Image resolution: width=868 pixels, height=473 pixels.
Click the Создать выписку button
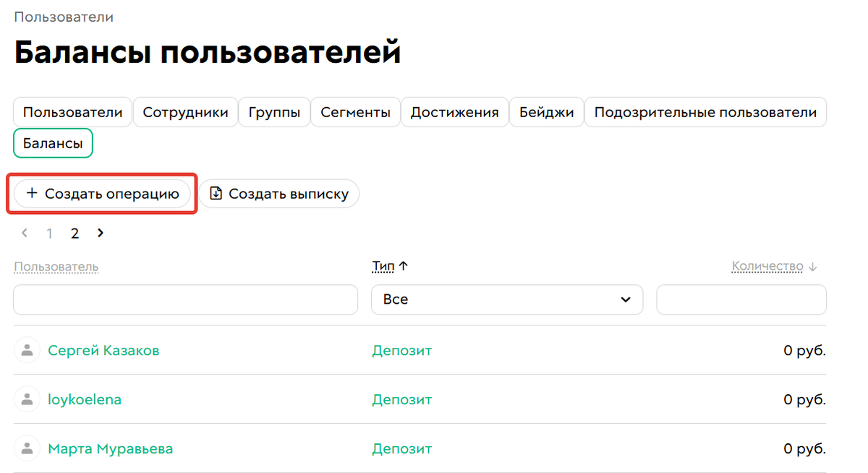[x=280, y=193]
